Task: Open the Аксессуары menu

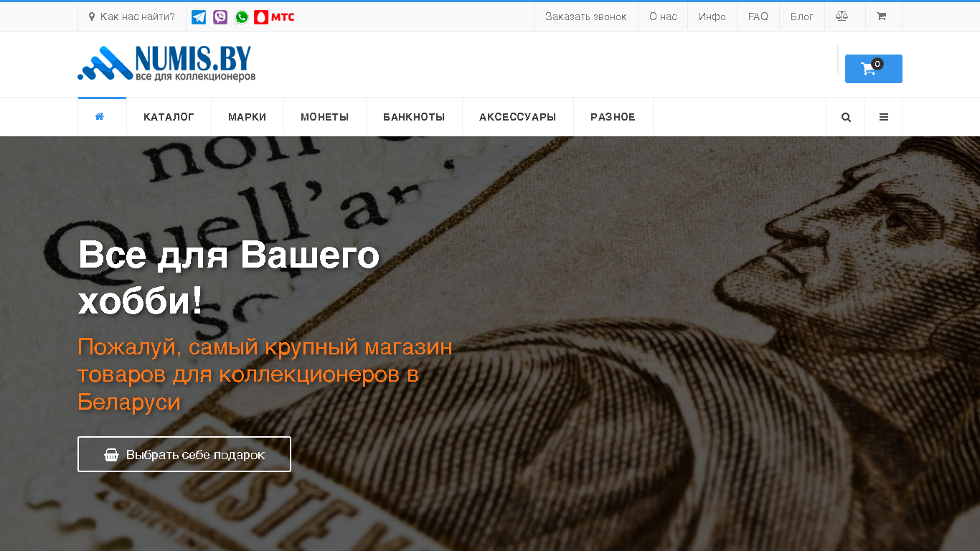Action: pyautogui.click(x=518, y=117)
